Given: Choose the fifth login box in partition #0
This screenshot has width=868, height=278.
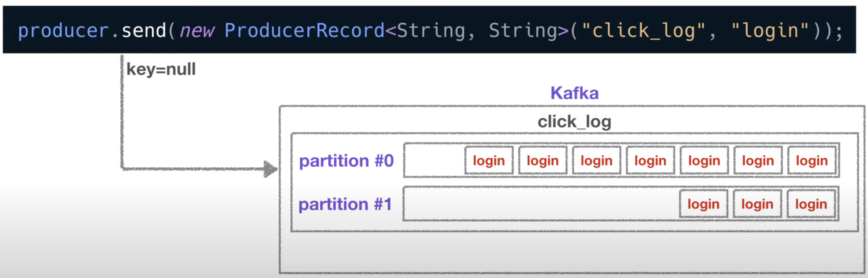Looking at the screenshot, I should pos(704,160).
